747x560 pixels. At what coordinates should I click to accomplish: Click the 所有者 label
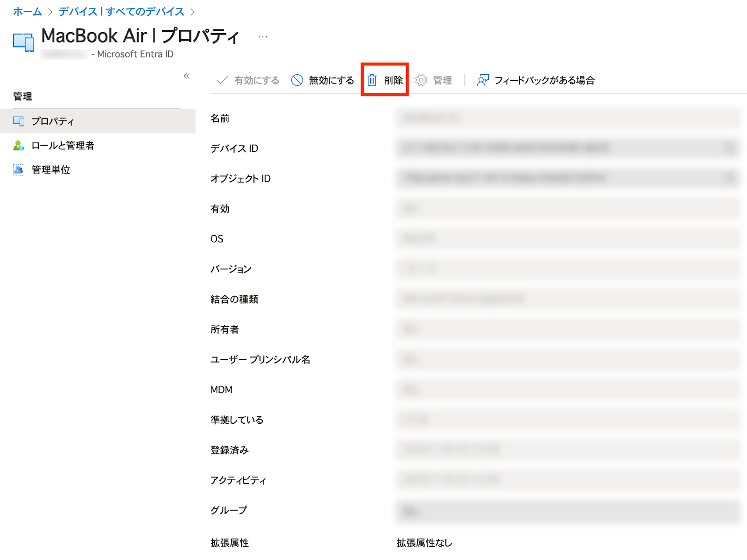pos(225,329)
